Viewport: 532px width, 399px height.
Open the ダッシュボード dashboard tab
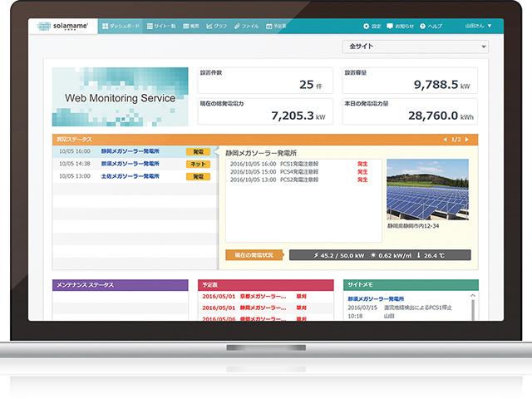coord(121,26)
